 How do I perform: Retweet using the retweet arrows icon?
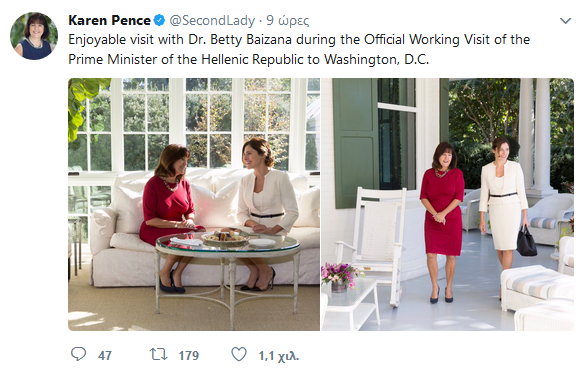pos(158,354)
